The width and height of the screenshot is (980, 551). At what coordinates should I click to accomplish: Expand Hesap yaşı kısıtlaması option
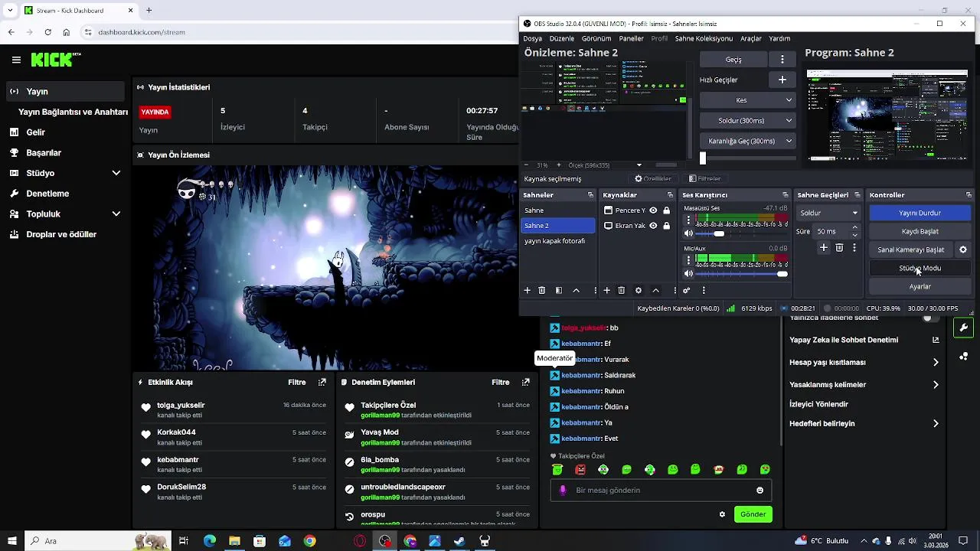tap(936, 362)
